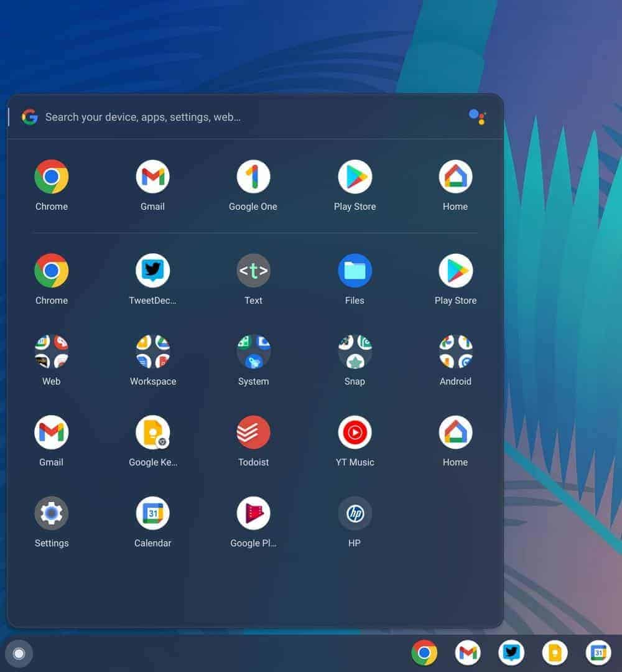Open the Google Play Movies app

pyautogui.click(x=253, y=513)
